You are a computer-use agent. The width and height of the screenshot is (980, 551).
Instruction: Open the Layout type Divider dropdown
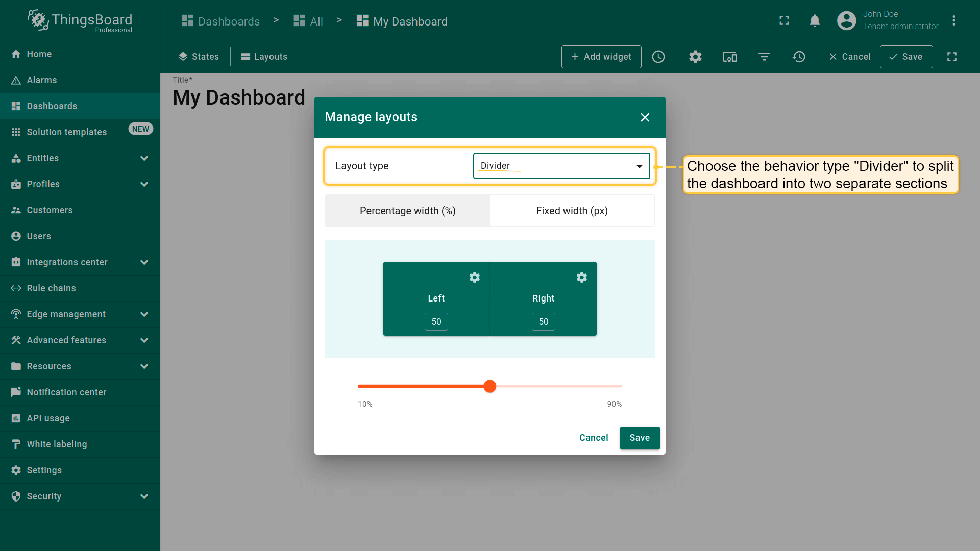(561, 166)
